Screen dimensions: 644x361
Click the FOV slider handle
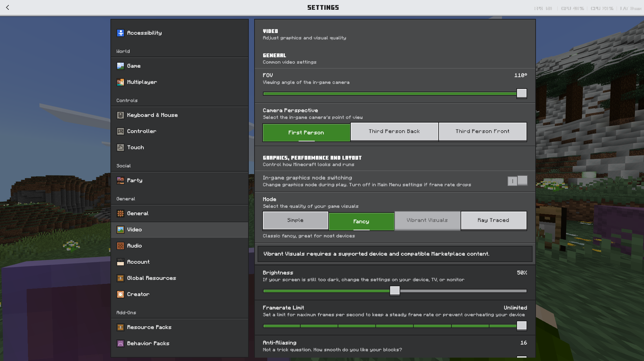point(521,93)
